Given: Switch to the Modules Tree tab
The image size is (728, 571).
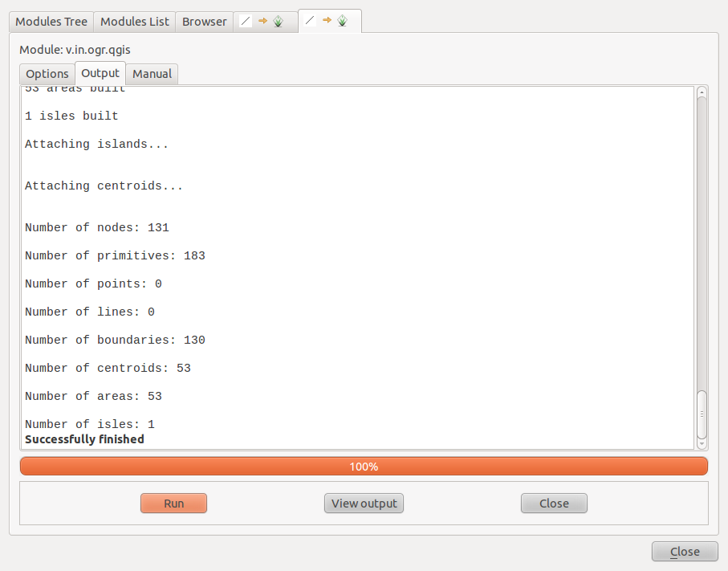Looking at the screenshot, I should 51,22.
